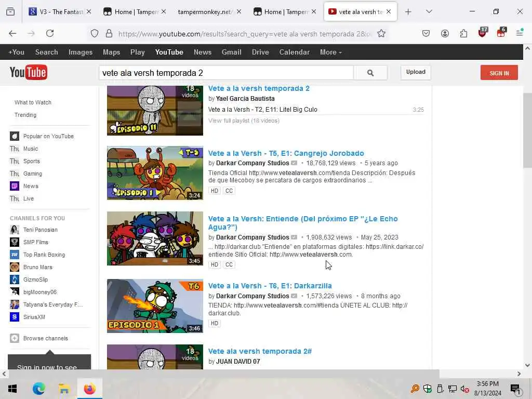
Task: Click the taskbar clock showing 3:56 PM
Action: pyautogui.click(x=487, y=389)
